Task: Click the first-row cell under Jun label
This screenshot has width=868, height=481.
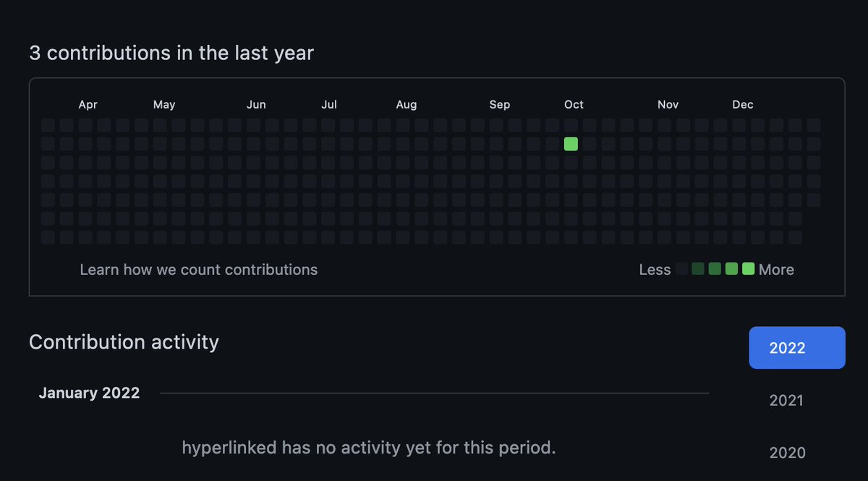Action: pyautogui.click(x=253, y=125)
